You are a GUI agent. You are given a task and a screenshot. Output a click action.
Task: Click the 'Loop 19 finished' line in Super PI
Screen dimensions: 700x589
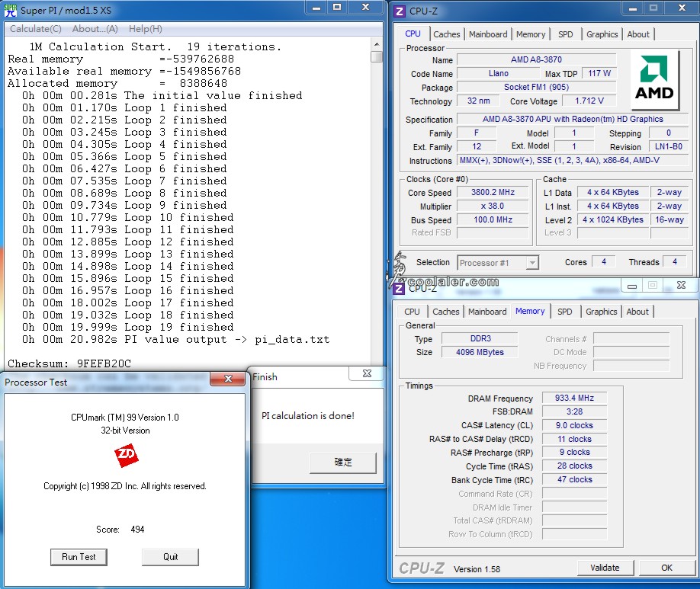point(127,327)
